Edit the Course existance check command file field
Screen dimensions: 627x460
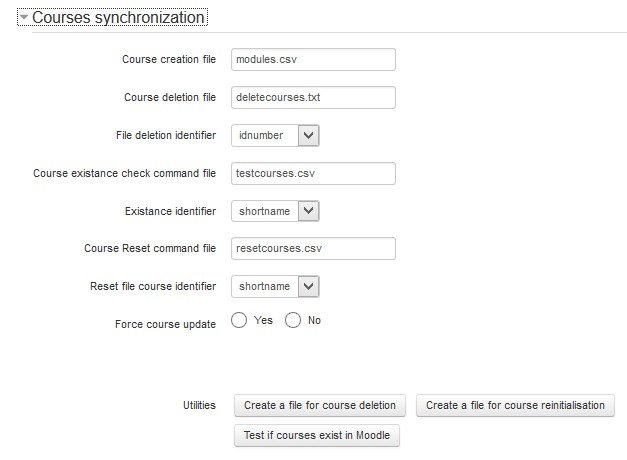(x=313, y=173)
